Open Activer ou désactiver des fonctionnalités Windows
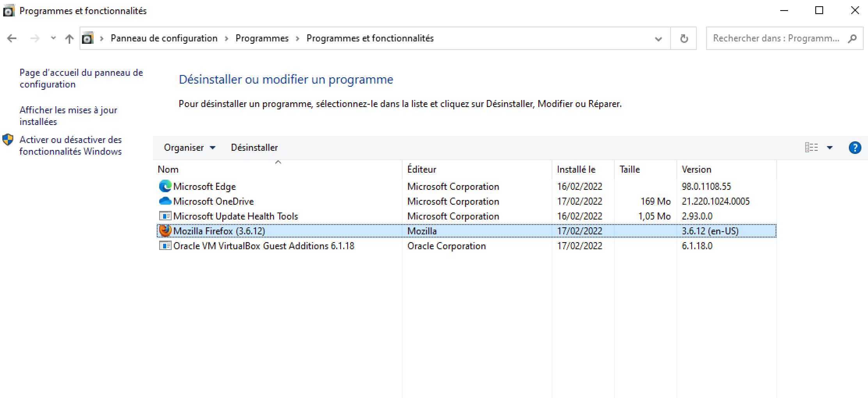Viewport: 868px width, 398px height. pos(70,145)
